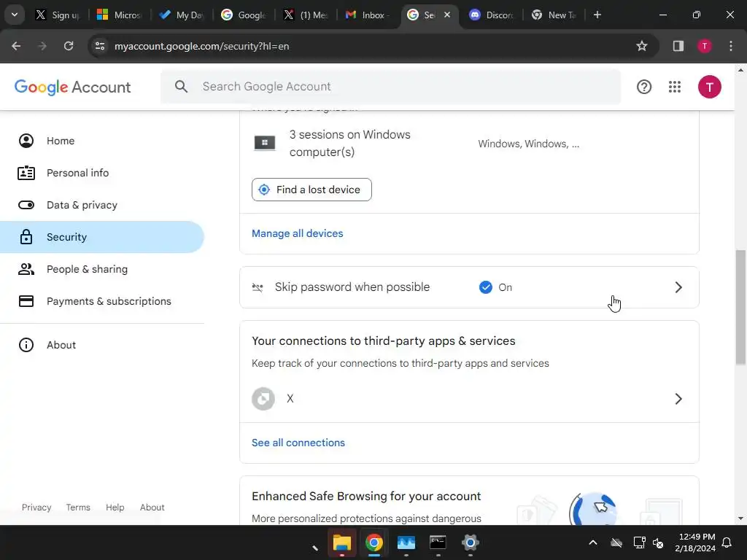Reload the page
Screen dimensions: 747x560
tap(69, 46)
